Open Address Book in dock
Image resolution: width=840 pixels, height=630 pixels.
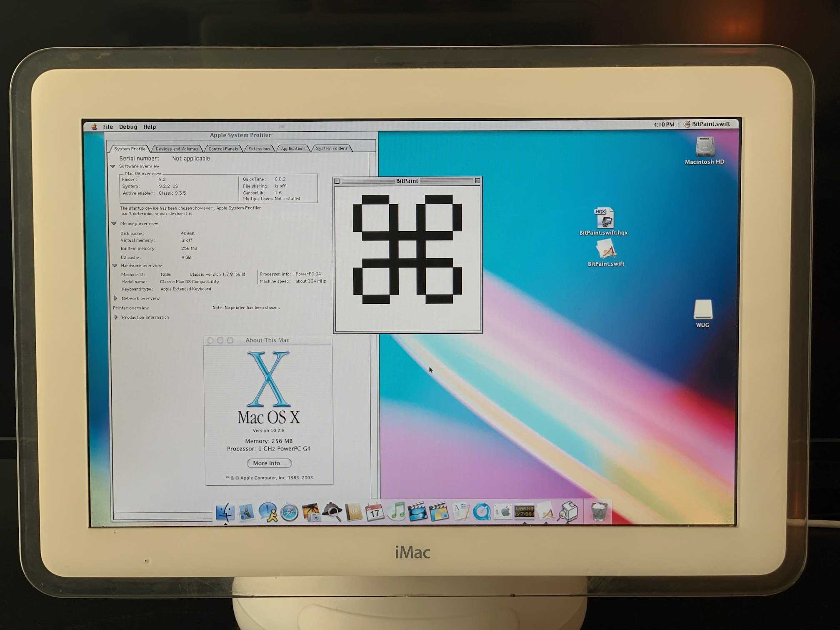pyautogui.click(x=354, y=512)
